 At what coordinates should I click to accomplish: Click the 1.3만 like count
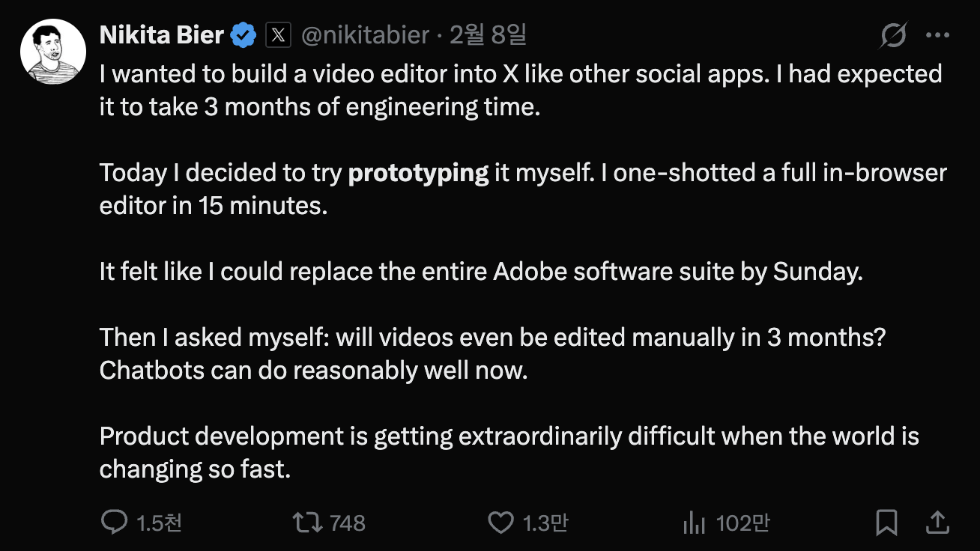tap(545, 523)
